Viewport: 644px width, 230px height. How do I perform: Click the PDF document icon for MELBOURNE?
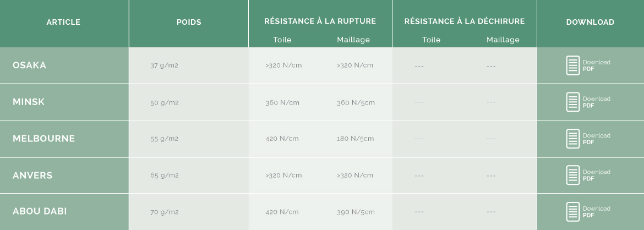[573, 139]
